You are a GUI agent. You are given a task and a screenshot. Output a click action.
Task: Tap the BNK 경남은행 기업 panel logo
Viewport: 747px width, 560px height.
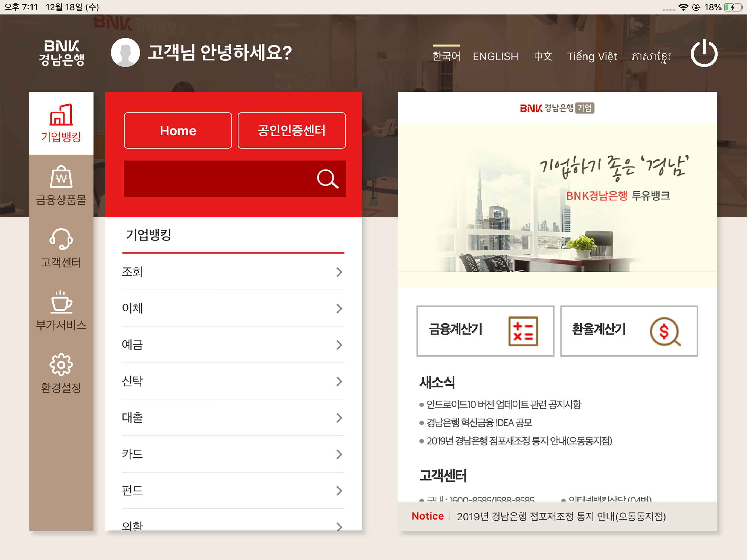point(557,108)
